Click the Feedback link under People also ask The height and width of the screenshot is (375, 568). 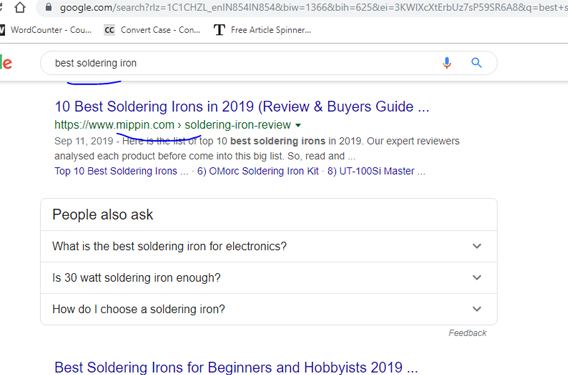(x=467, y=333)
